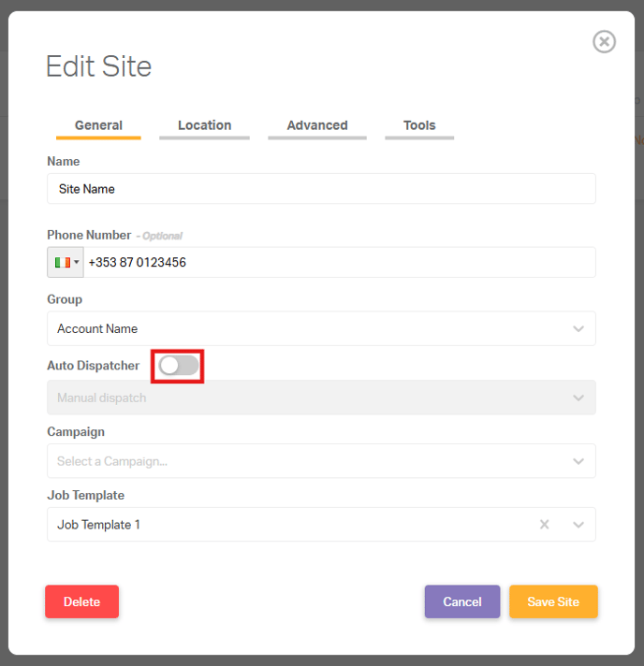Enable the Auto Dispatcher toggle

(x=179, y=366)
